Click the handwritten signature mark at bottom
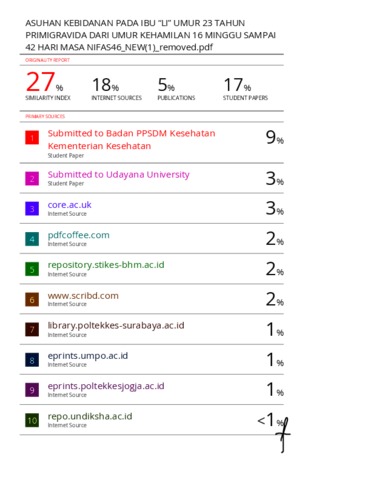Viewport: 371px width, 480px height. tap(283, 435)
